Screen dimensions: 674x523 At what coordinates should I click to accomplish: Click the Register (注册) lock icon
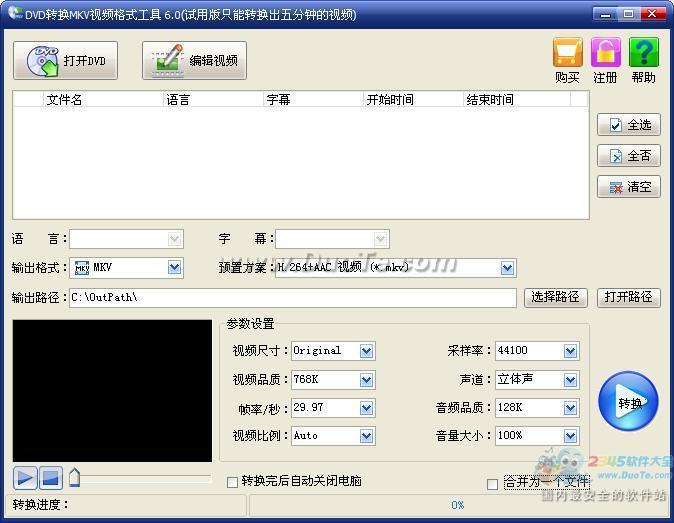coord(605,54)
